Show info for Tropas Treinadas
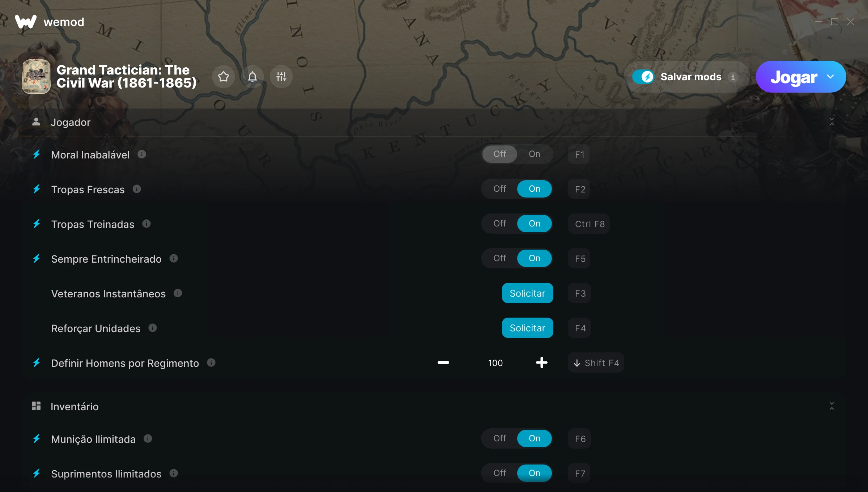The image size is (868, 492). 146,224
